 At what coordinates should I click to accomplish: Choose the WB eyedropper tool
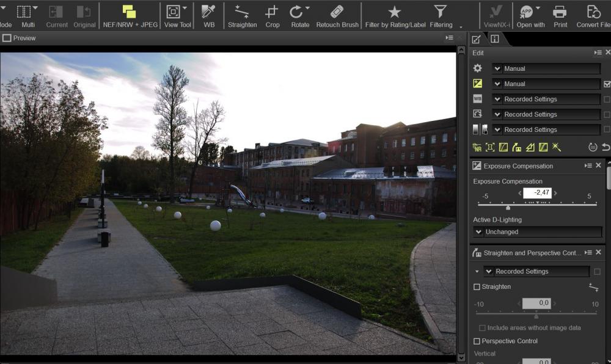pos(209,16)
